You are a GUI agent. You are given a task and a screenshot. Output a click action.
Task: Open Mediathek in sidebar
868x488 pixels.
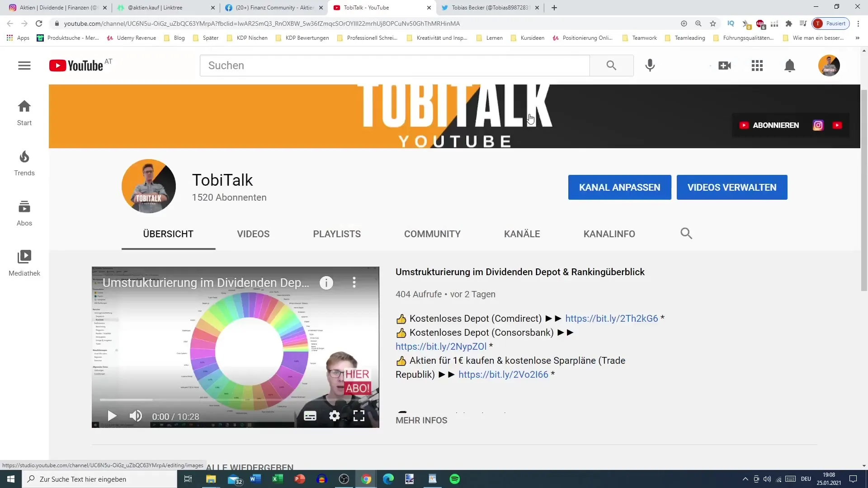(24, 263)
